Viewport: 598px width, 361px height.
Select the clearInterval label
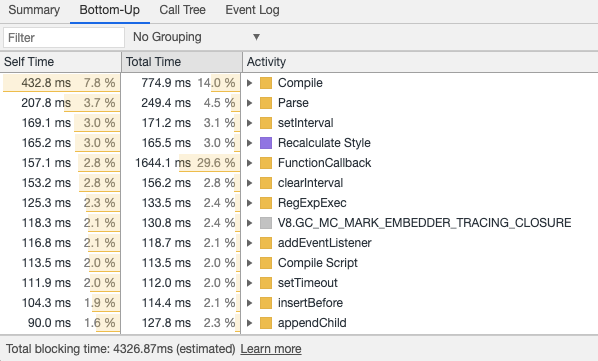click(x=310, y=183)
